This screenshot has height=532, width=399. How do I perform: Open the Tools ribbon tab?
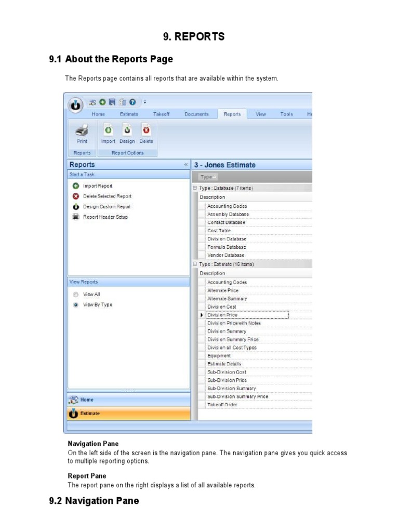click(x=286, y=114)
